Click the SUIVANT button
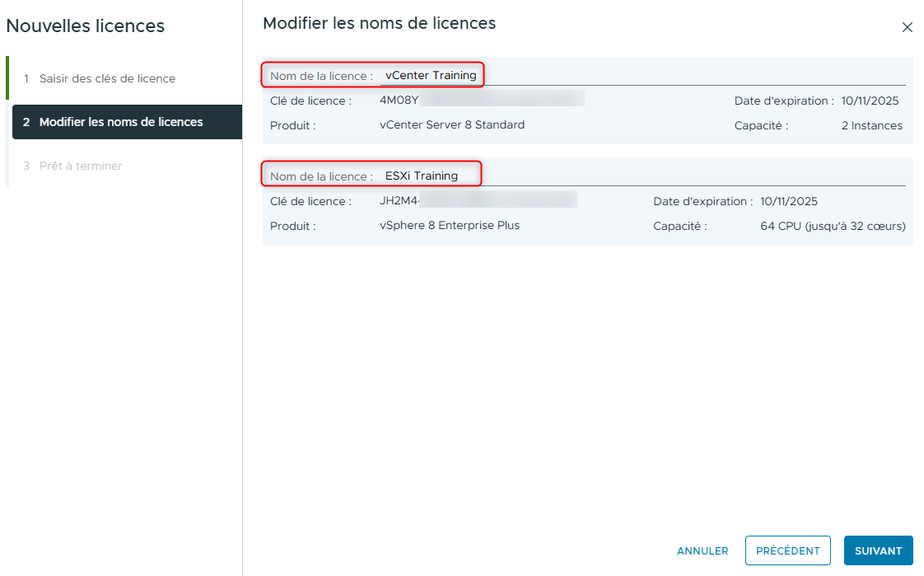The image size is (924, 576). tap(878, 550)
